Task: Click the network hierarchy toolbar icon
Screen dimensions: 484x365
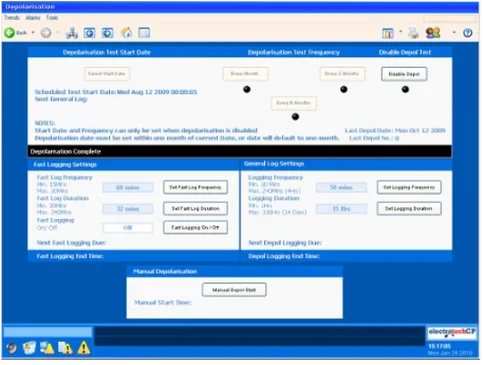Action: point(72,33)
